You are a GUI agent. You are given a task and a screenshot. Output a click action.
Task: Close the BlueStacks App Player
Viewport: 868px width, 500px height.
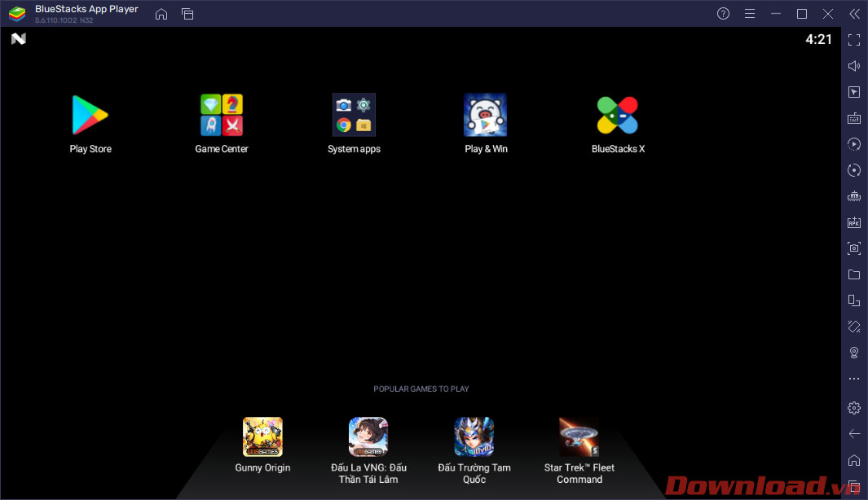(827, 14)
